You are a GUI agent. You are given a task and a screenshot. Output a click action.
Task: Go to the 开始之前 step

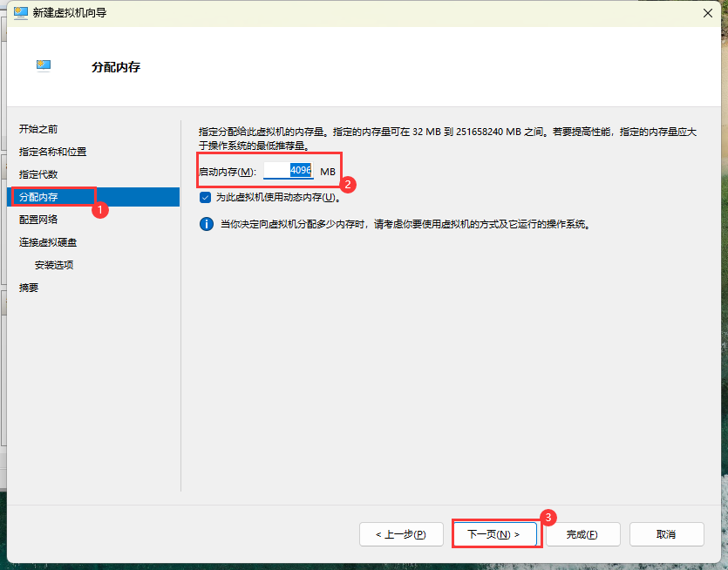coord(38,129)
